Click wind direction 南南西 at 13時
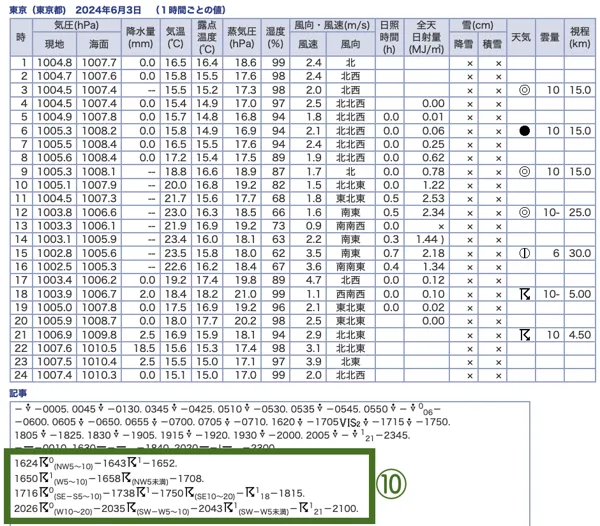 pos(351,226)
